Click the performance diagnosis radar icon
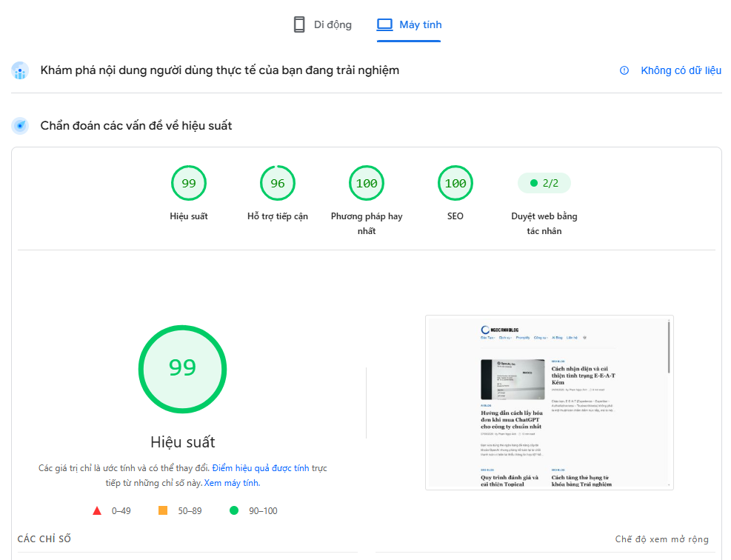 [20, 125]
